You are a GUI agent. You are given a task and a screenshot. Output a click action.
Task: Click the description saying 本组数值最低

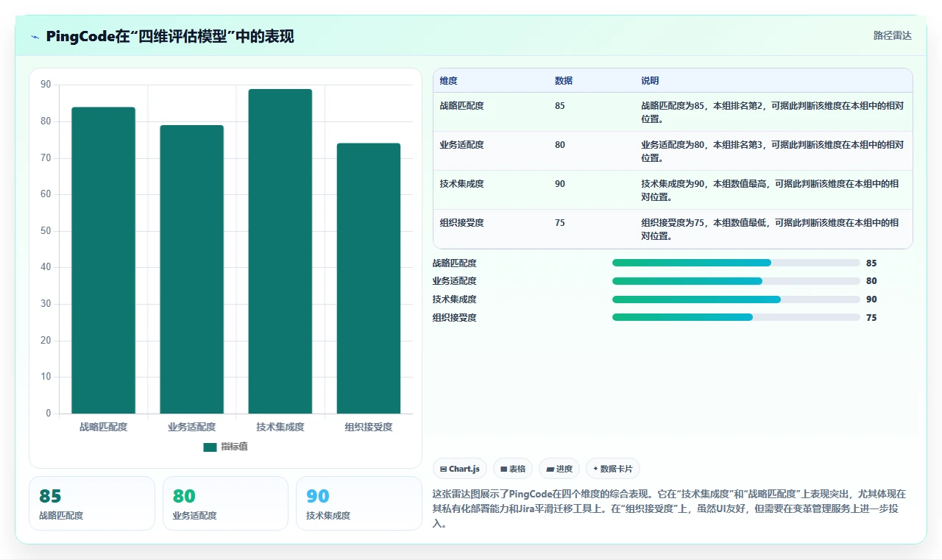click(770, 229)
